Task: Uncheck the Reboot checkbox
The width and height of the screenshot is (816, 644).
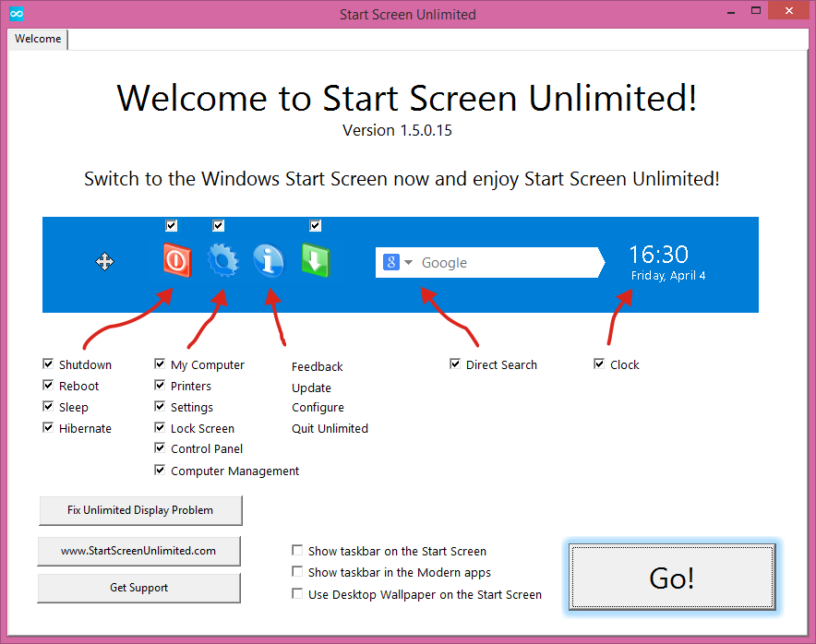Action: point(48,385)
